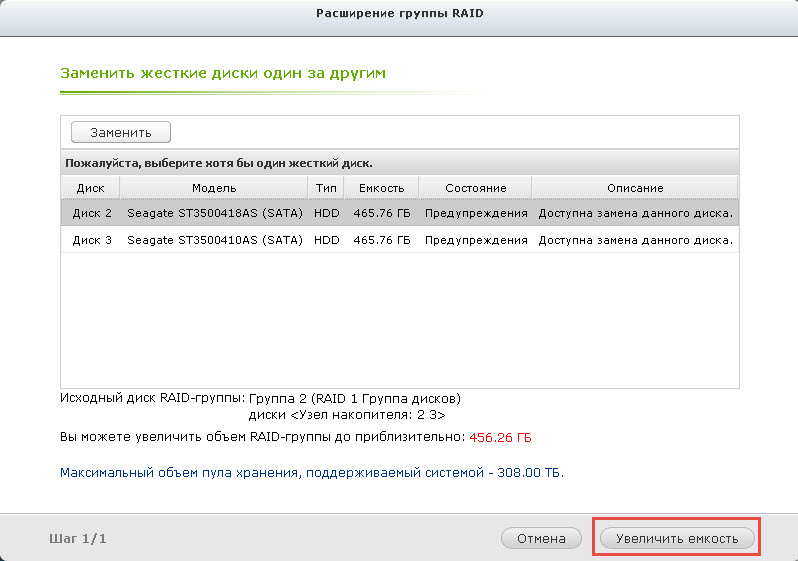Sort by the Модель column header

click(x=214, y=188)
